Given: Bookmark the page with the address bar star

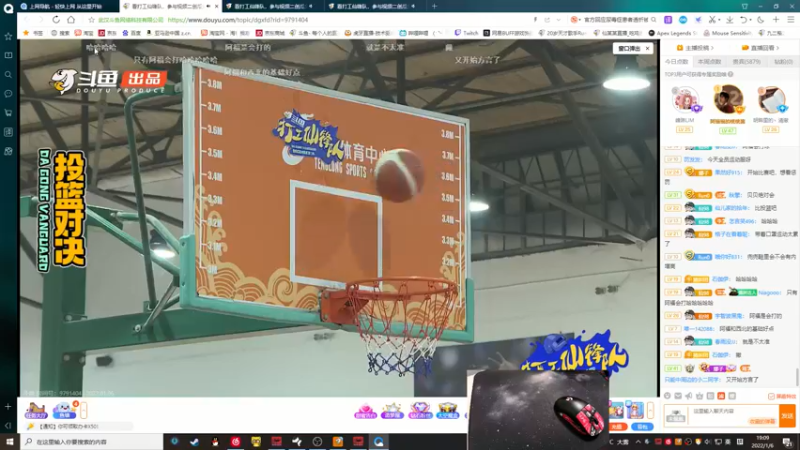Looking at the screenshot, I should point(91,20).
